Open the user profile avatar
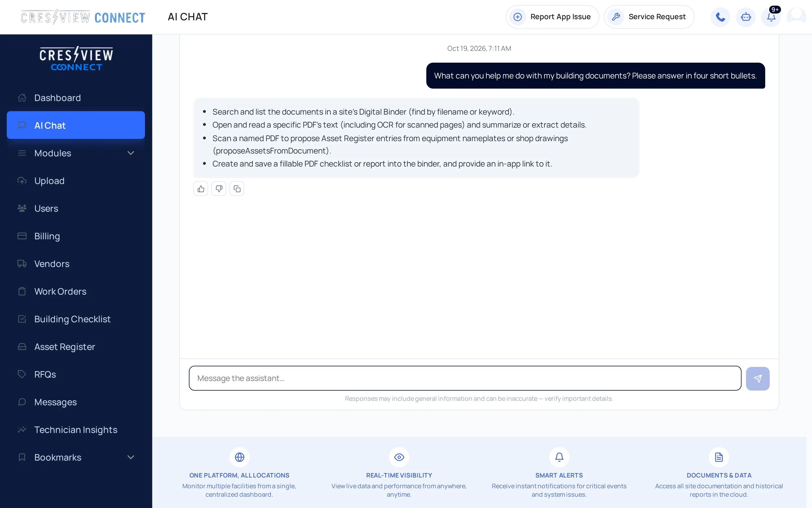Screen dimensions: 812x508 point(796,17)
